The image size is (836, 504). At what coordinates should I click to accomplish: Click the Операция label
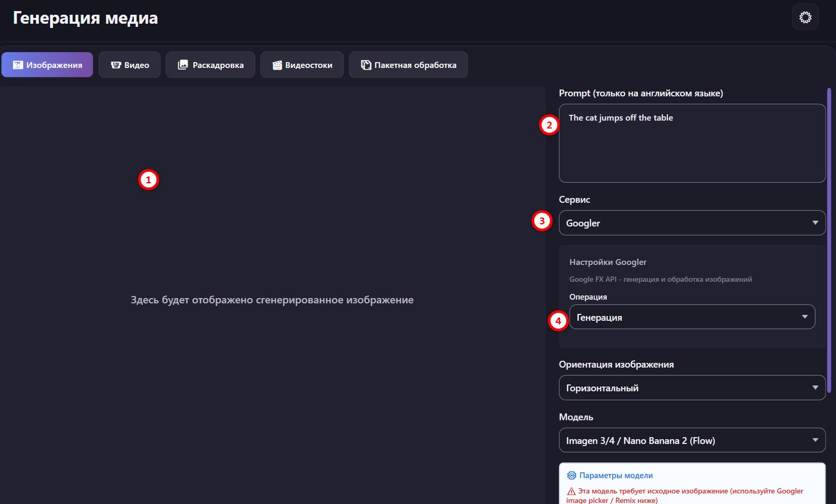[588, 297]
